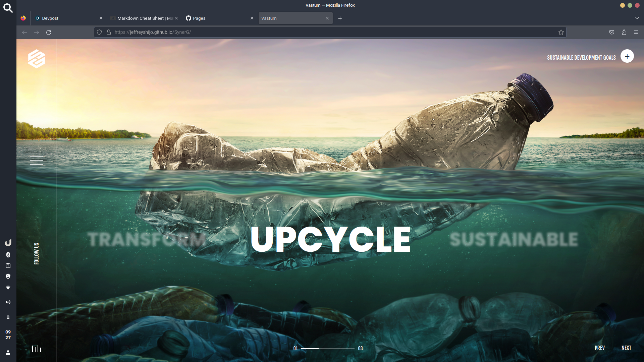The width and height of the screenshot is (644, 362).
Task: Open the hamburger menu on the page
Action: click(36, 160)
